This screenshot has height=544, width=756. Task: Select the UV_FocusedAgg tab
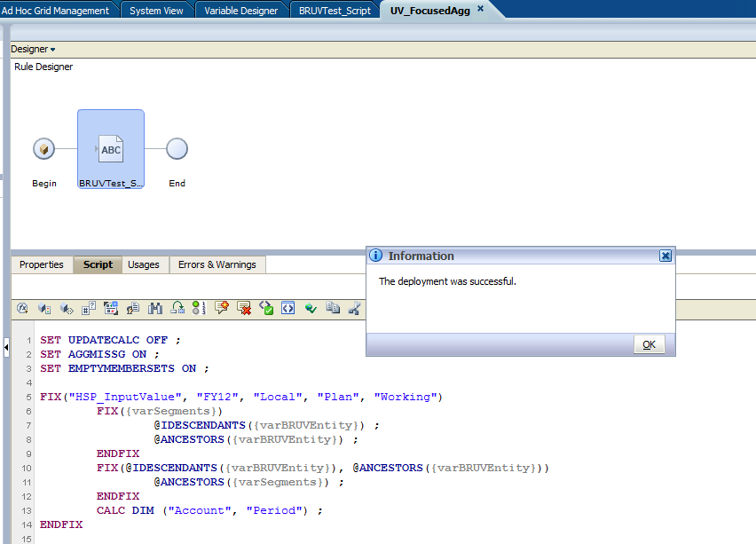430,11
